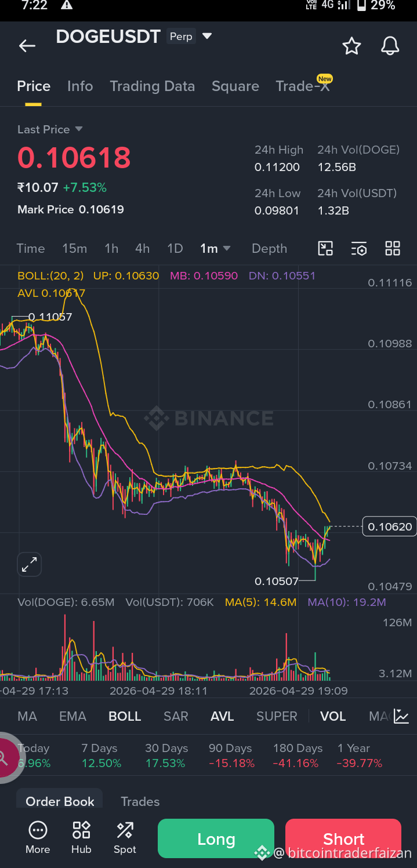Expand DOGEUSDT Perp pair selector arrow
The width and height of the screenshot is (417, 868).
coord(206,37)
